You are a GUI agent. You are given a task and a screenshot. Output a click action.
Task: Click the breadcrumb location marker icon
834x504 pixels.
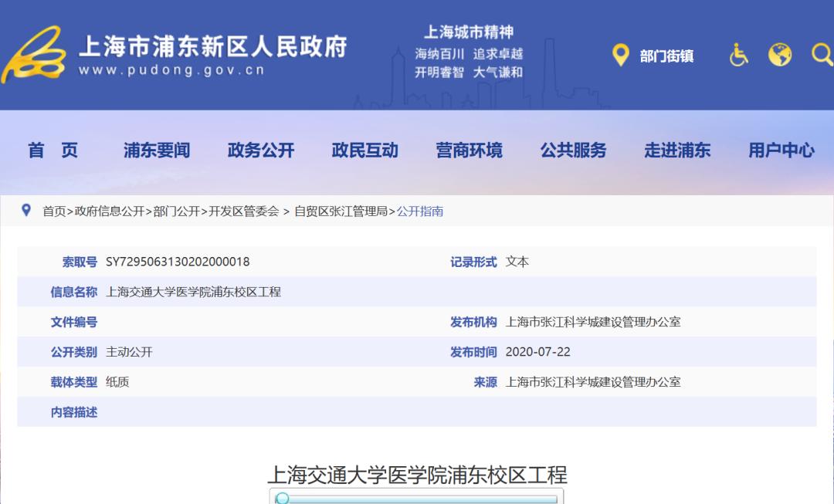25,210
